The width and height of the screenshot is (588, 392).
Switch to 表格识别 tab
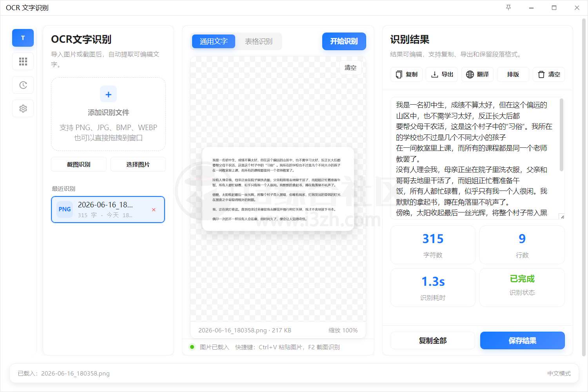(259, 41)
